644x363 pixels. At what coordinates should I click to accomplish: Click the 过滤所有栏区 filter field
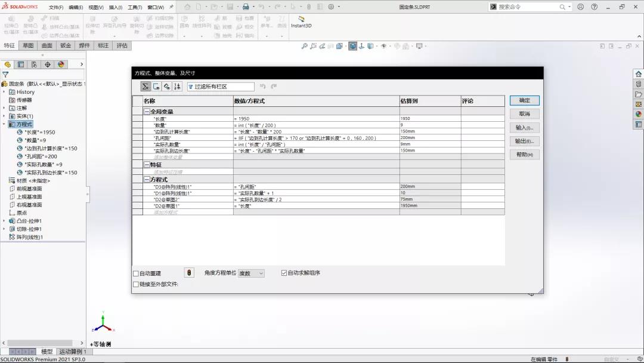coord(221,87)
